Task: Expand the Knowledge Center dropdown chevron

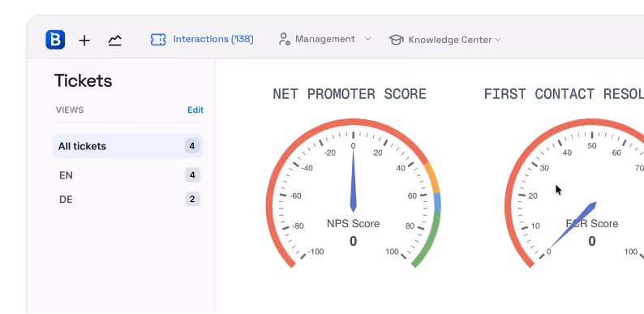Action: coord(497,40)
